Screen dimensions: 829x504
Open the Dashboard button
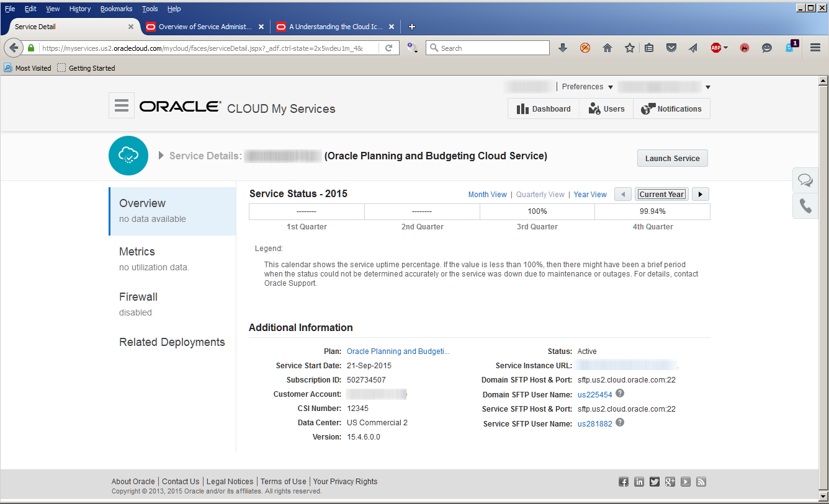[x=544, y=108]
